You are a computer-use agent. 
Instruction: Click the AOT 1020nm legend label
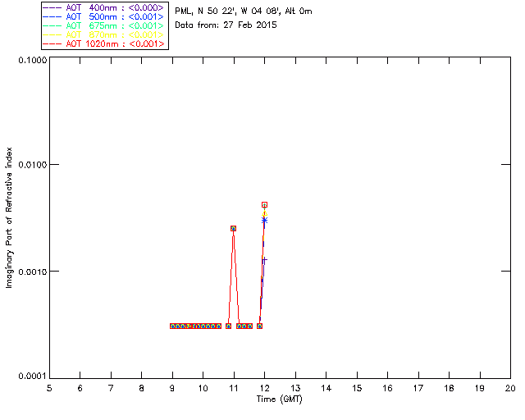tap(115, 43)
